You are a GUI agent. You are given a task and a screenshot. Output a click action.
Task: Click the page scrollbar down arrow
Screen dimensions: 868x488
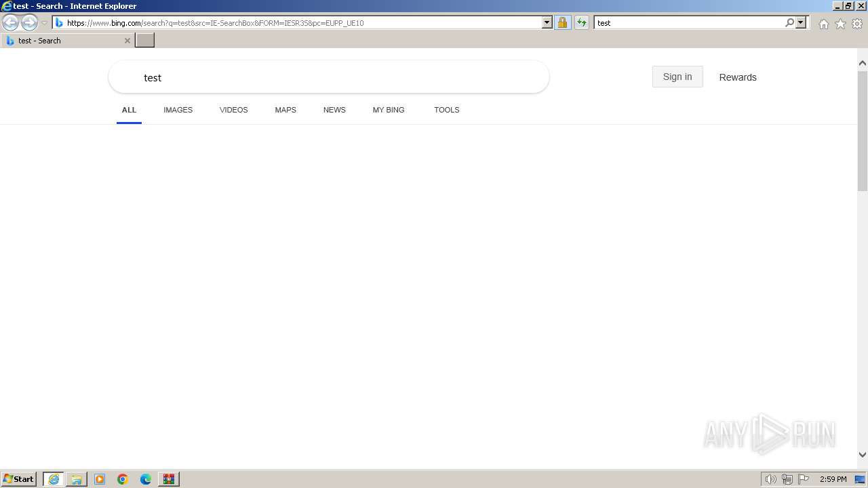point(863,455)
